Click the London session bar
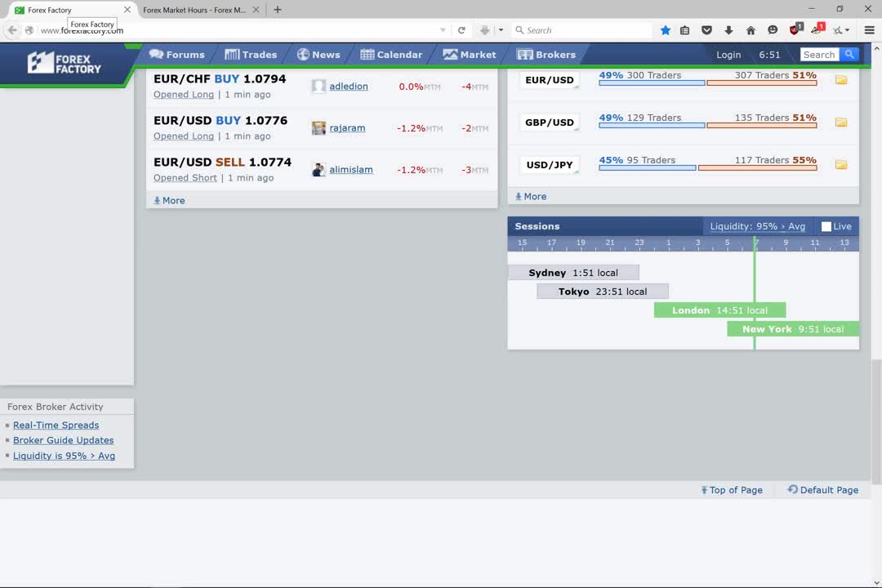Screen dimensions: 882x588 [x=719, y=310]
